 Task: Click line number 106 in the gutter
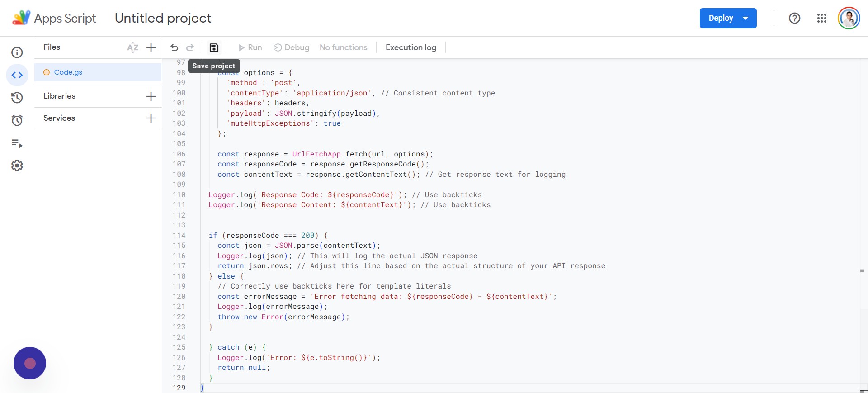179,154
